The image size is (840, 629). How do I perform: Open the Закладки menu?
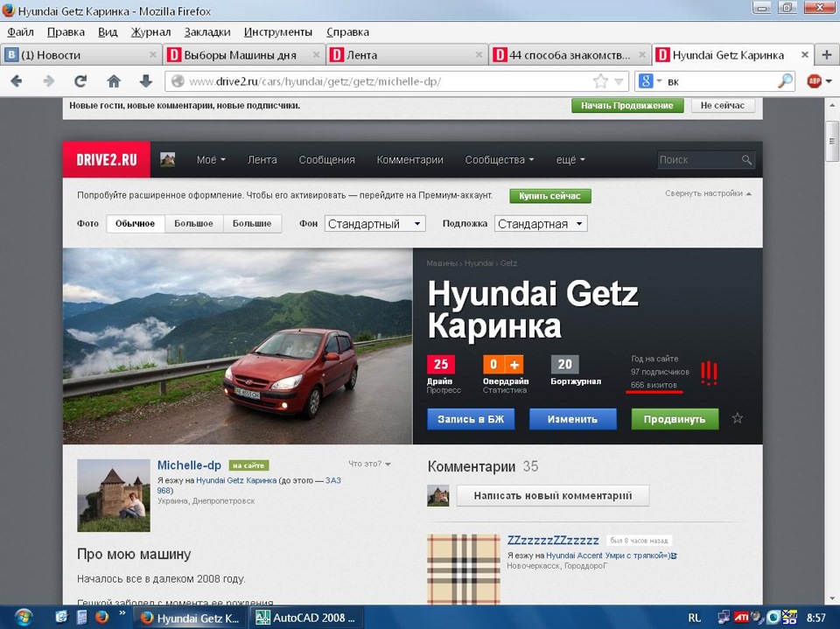pos(207,32)
